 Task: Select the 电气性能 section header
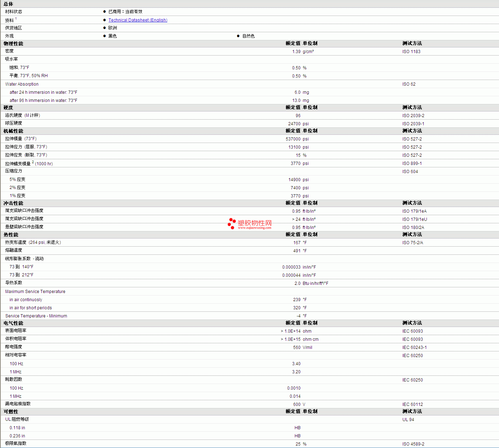13,323
